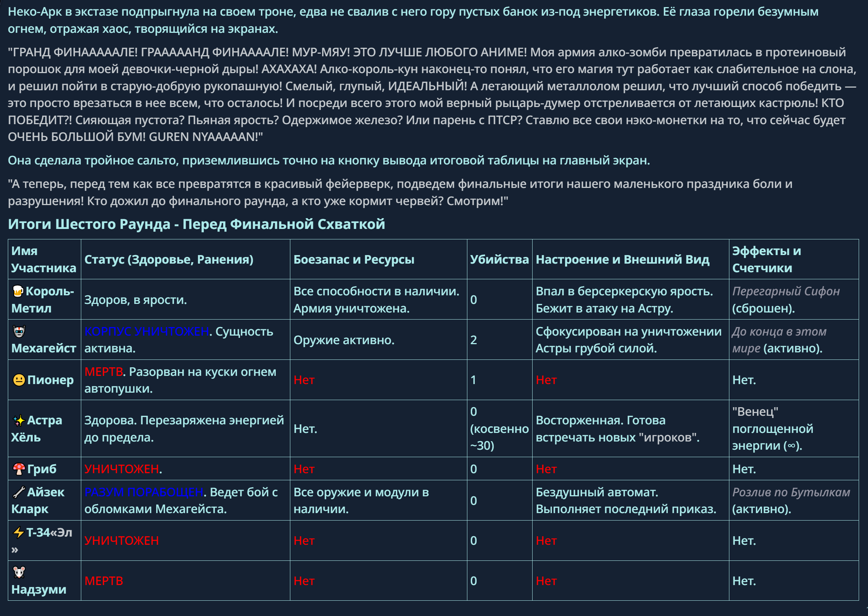The height and width of the screenshot is (616, 868).
Task: Click the italic text Перегарный Сифон
Action: [786, 291]
